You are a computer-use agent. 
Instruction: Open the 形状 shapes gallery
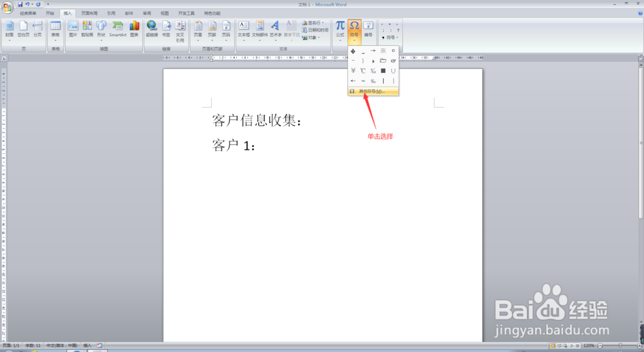coord(101,30)
